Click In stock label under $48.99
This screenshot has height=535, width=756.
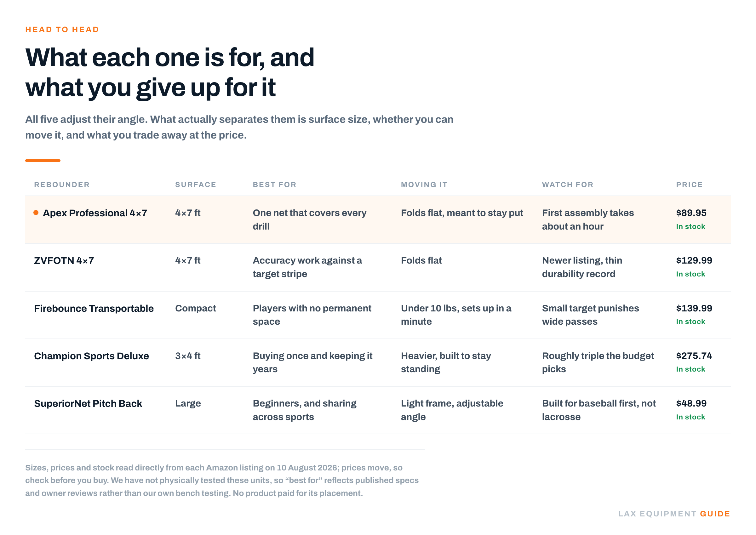tap(690, 417)
